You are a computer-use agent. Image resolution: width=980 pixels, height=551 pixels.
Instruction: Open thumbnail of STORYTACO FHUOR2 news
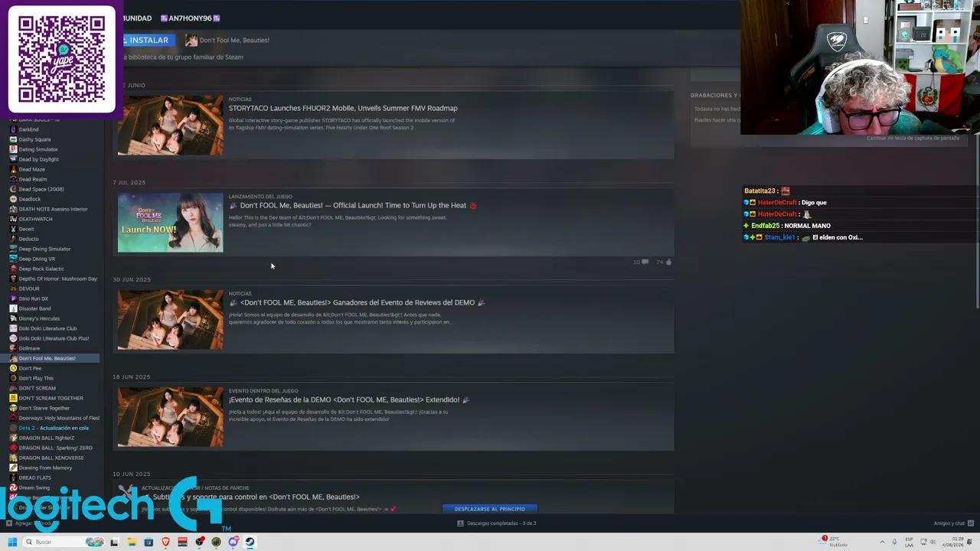pyautogui.click(x=170, y=126)
